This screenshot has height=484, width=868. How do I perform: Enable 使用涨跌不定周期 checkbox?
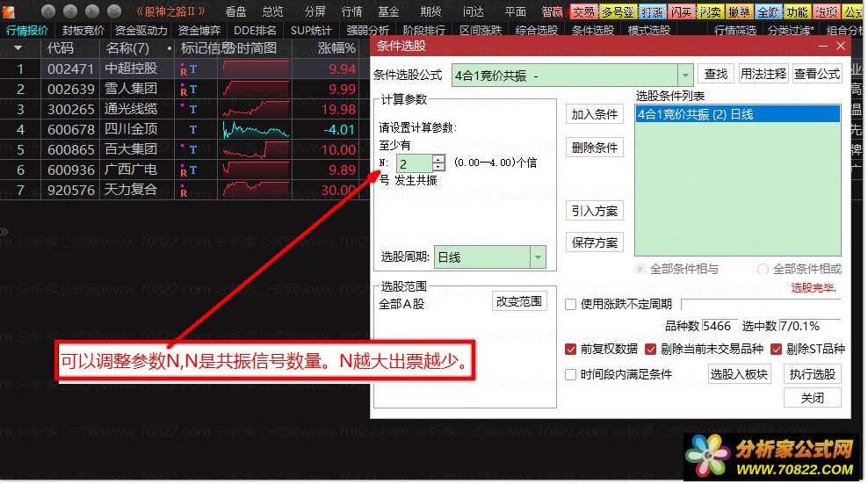pos(570,305)
